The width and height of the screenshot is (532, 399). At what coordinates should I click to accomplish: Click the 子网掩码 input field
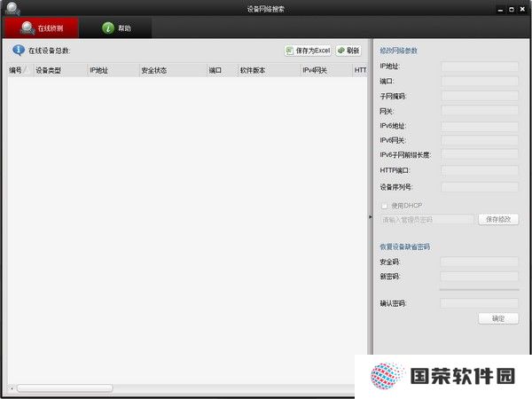pyautogui.click(x=480, y=96)
